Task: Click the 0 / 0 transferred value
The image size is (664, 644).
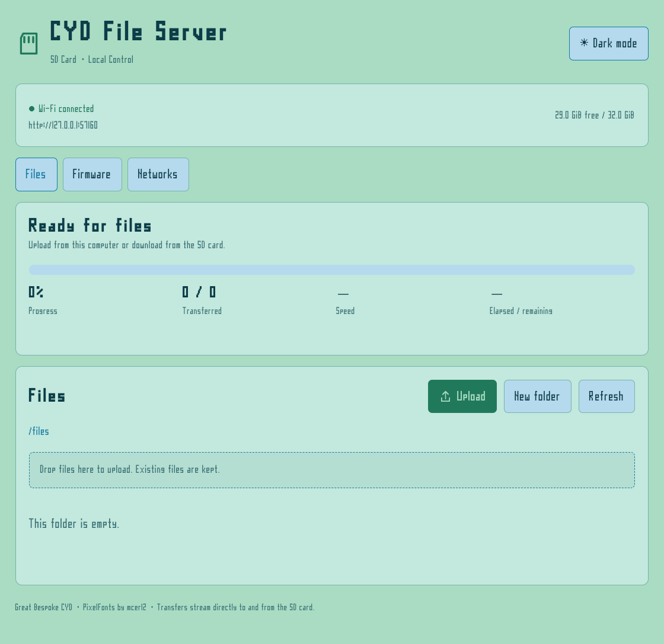Action: [x=199, y=292]
